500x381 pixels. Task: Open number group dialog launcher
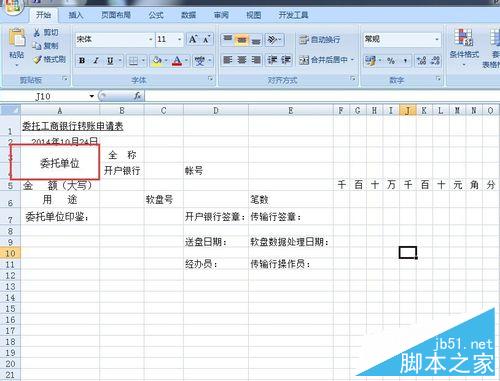point(438,79)
